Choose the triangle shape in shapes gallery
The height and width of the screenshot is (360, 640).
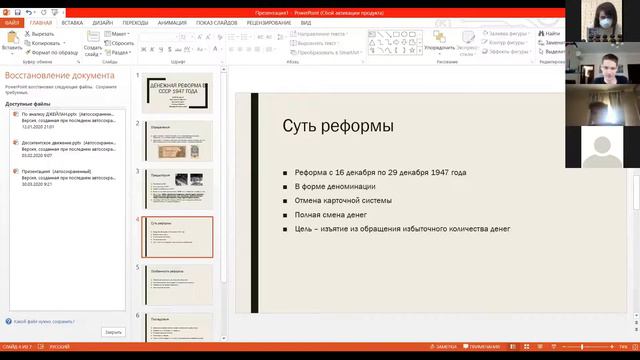[372, 42]
